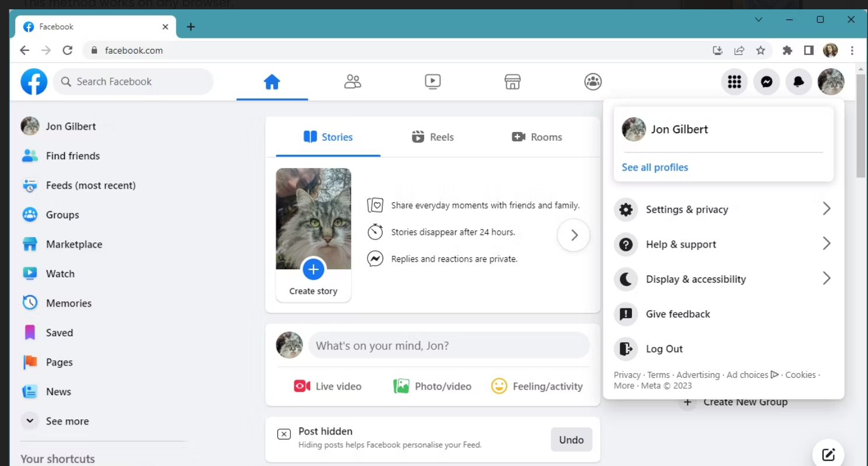Click the Ad choices footer link
This screenshot has width=868, height=466.
click(x=752, y=375)
